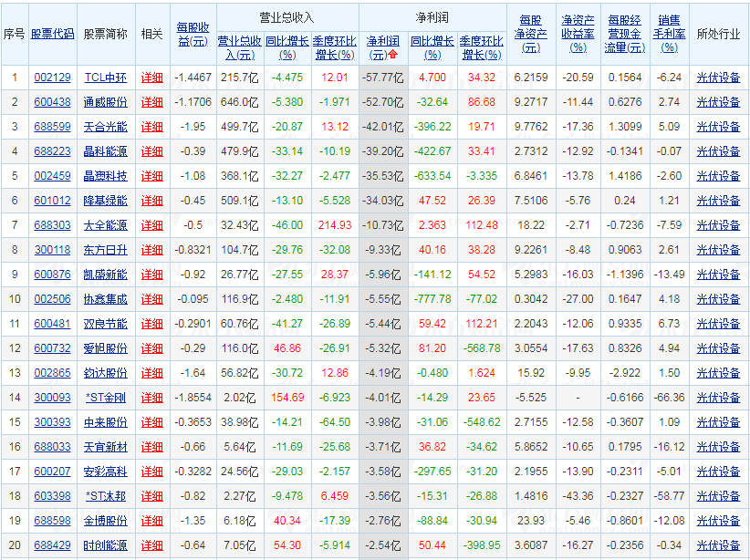
Task: Open stock code 002506
Action: [x=52, y=299]
